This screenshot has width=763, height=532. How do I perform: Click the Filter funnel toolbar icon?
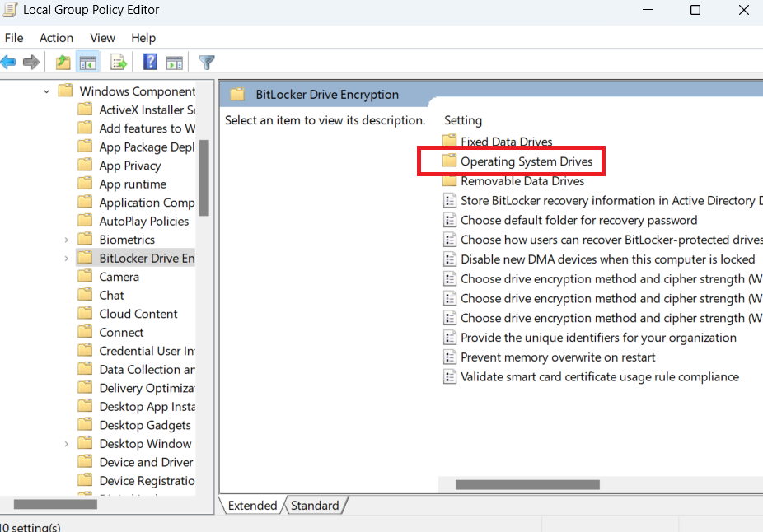(x=207, y=63)
